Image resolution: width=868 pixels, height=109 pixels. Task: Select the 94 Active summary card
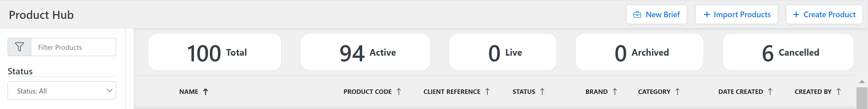[x=365, y=52]
